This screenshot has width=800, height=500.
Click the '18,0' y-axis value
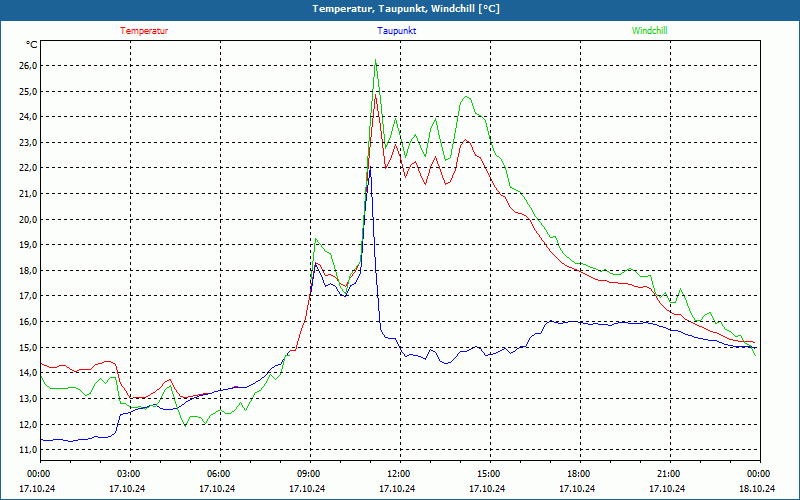tap(28, 270)
